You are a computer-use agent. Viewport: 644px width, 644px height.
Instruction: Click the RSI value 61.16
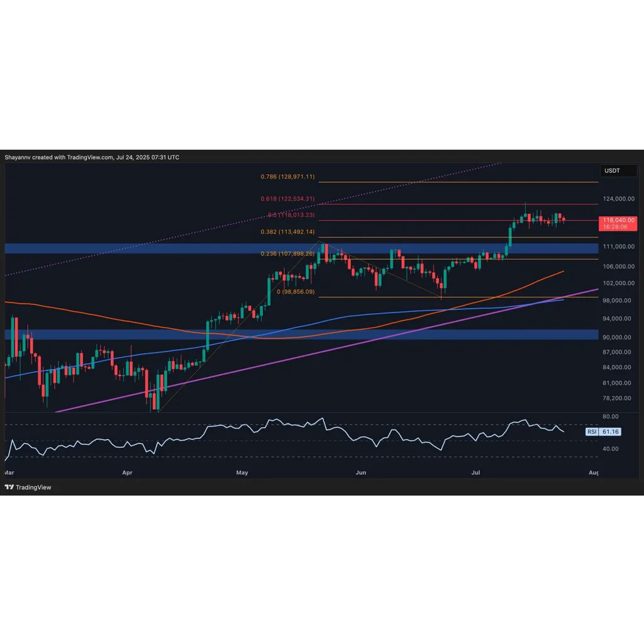pyautogui.click(x=610, y=431)
